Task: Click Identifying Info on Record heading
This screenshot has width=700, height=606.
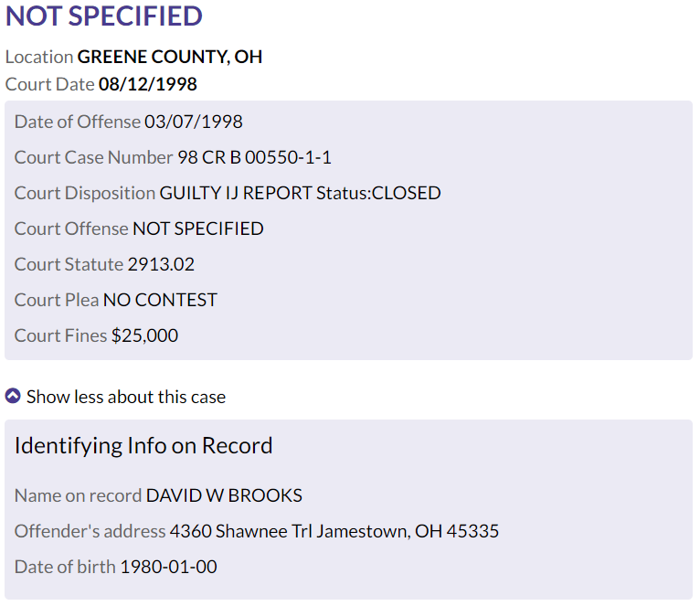Action: pos(143,446)
